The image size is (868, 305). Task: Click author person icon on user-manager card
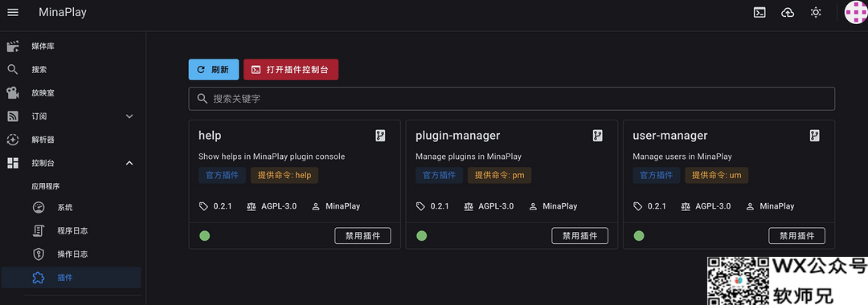[750, 206]
